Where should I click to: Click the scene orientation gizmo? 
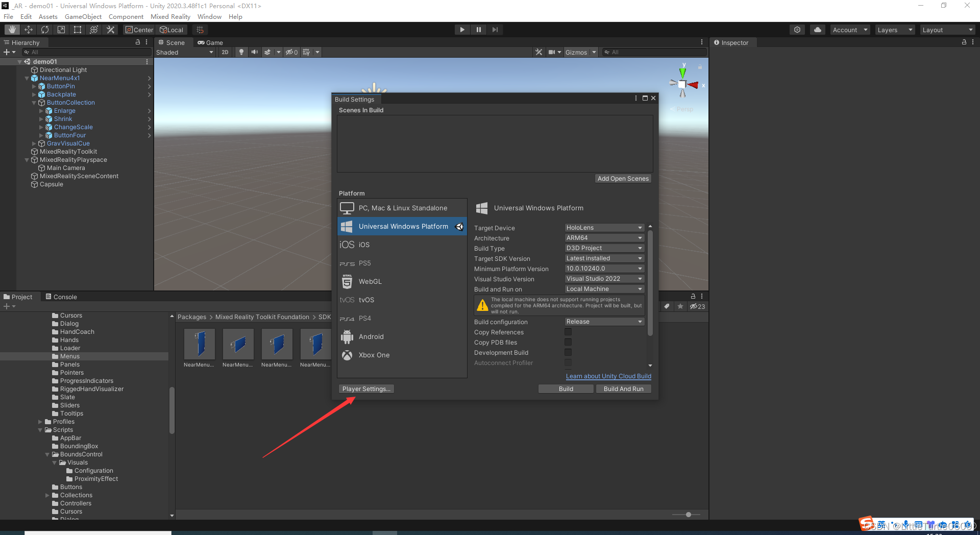click(682, 84)
